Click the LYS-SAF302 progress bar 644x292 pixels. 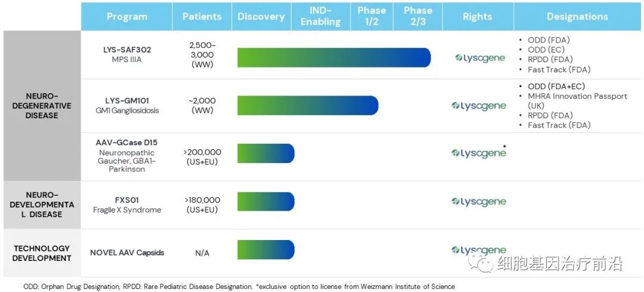334,57
